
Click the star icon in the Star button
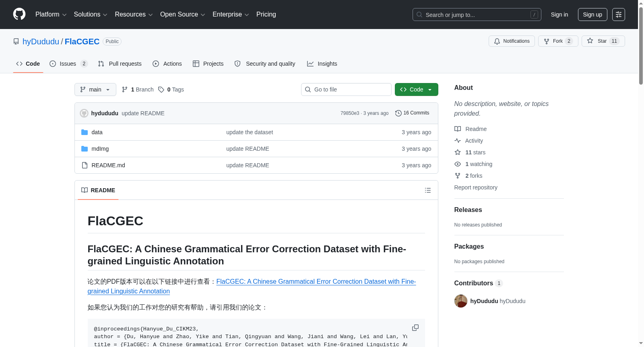tap(590, 41)
